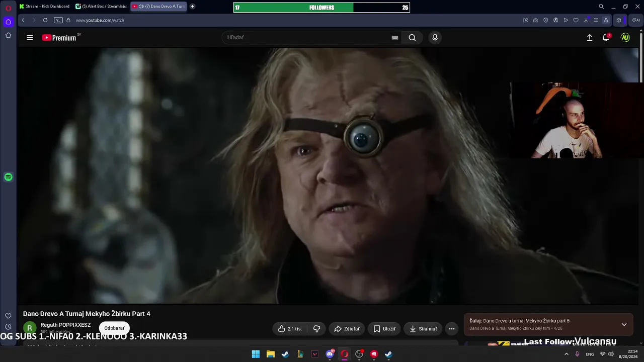
Task: Open the Opera sidebar bookmarks star
Action: 8,35
